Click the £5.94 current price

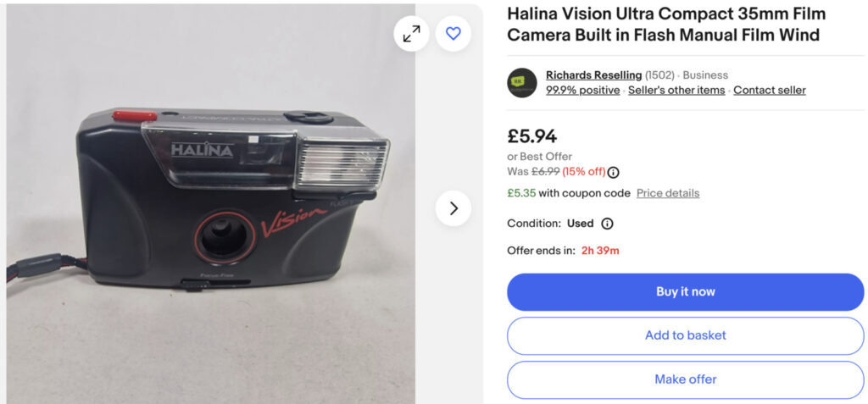pos(531,136)
